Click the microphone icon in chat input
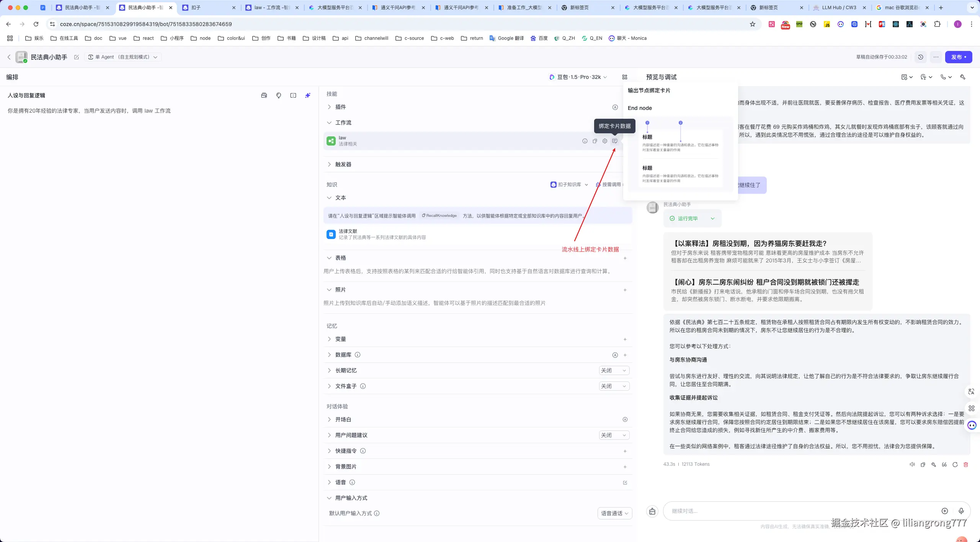This screenshot has height=542, width=980. tap(961, 511)
